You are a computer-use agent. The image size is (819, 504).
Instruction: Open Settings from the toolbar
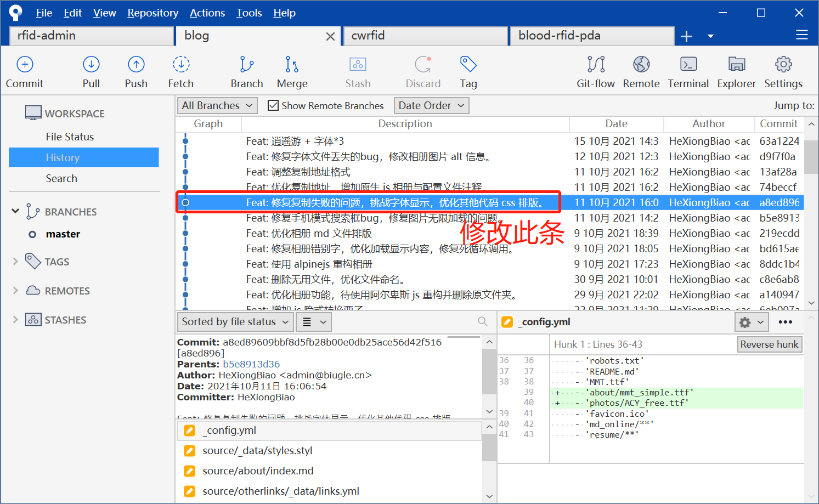click(x=783, y=72)
